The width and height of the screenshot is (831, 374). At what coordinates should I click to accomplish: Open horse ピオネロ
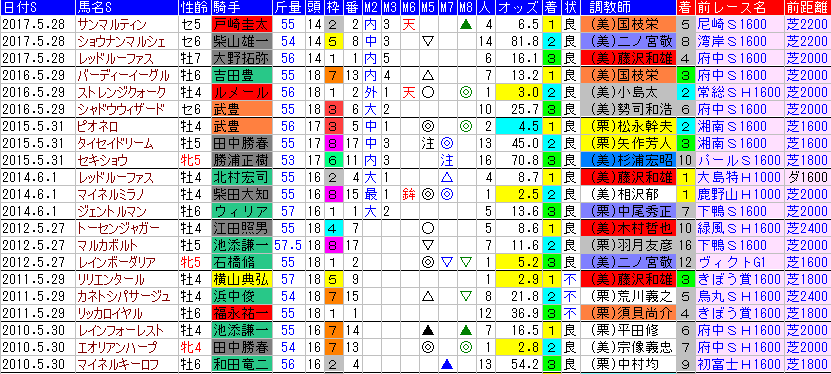click(98, 126)
